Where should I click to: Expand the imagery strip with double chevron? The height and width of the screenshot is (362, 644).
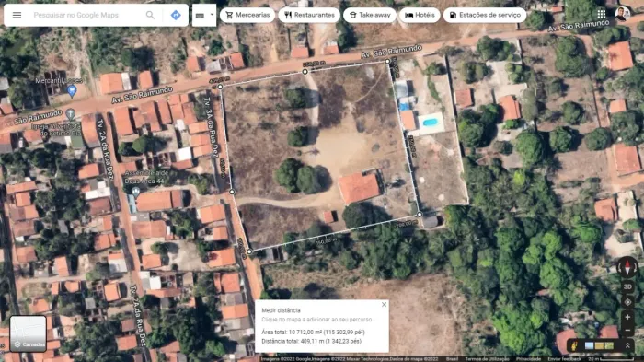tap(627, 345)
